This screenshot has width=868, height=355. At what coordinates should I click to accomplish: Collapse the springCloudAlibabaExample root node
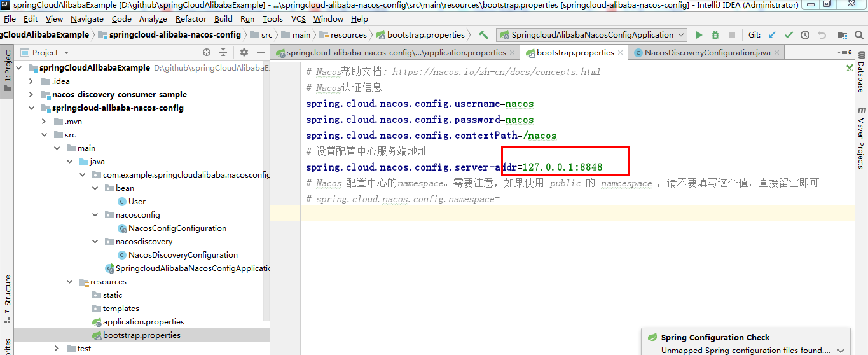[x=18, y=67]
